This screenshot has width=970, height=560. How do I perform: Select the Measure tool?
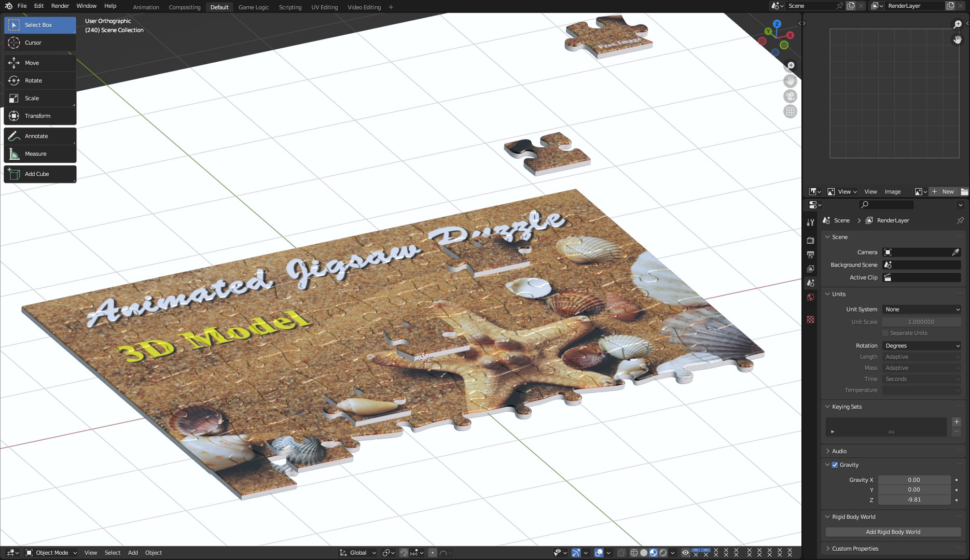(x=40, y=153)
